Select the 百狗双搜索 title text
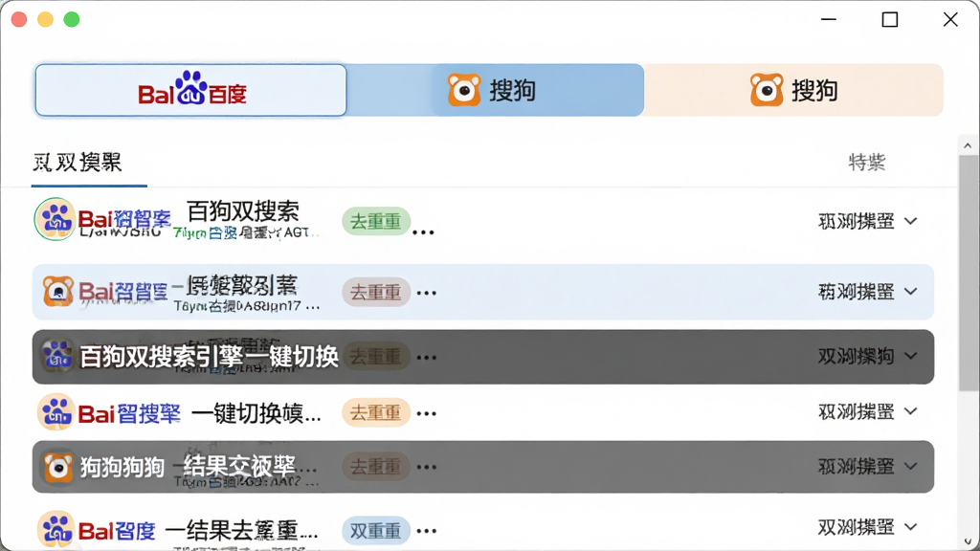This screenshot has width=980, height=551. click(x=243, y=211)
